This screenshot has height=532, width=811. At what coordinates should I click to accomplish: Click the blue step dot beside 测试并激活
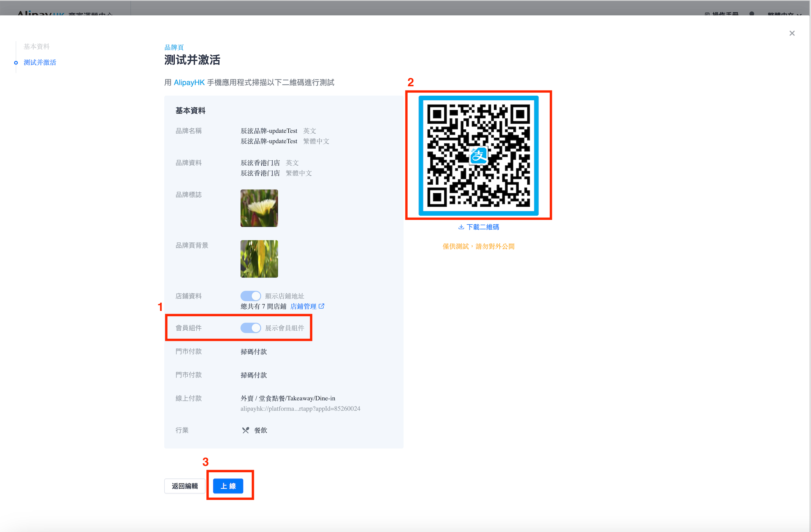point(16,63)
